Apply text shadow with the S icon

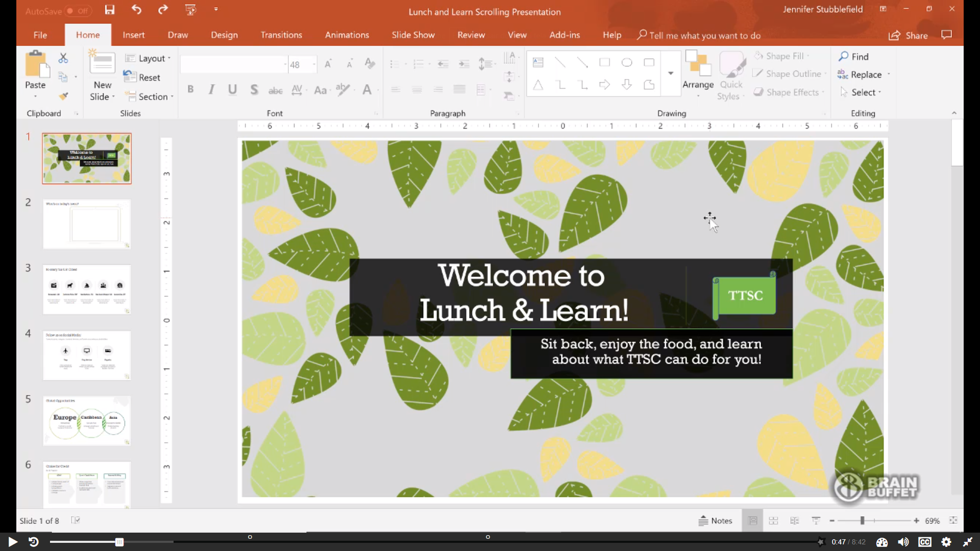tap(254, 89)
